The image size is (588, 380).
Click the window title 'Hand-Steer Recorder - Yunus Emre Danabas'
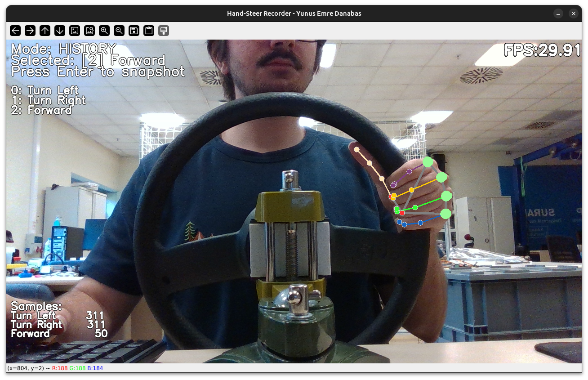click(294, 13)
